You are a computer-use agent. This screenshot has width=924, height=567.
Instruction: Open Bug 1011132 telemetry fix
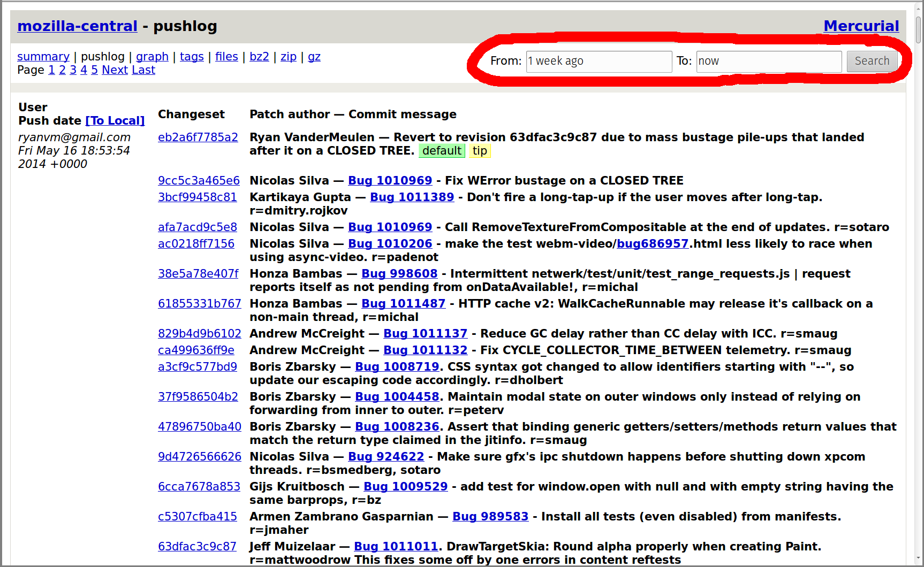tap(425, 350)
